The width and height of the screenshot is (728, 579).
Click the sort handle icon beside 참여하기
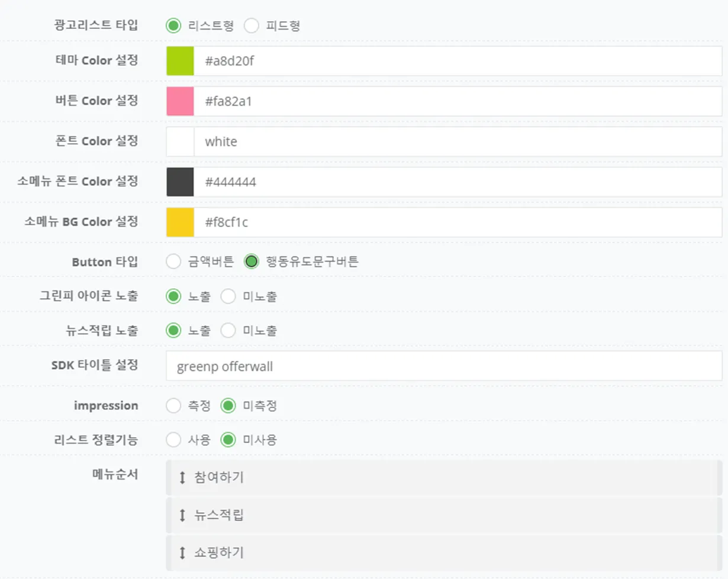[x=182, y=477]
